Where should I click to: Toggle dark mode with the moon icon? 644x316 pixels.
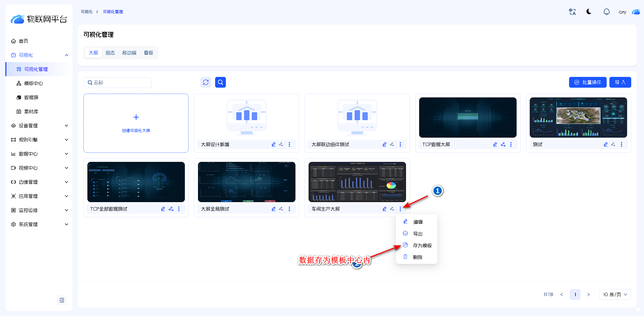point(589,12)
